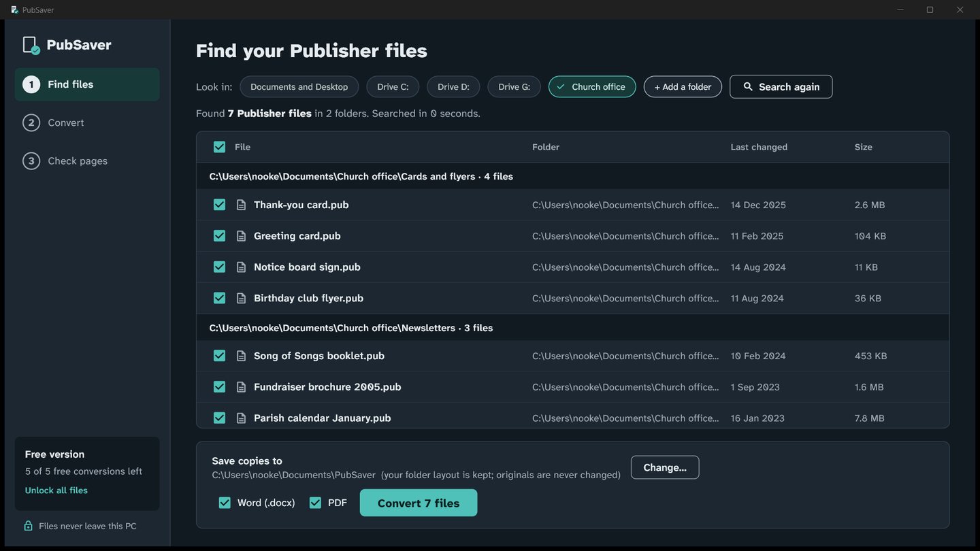Click the Cards and flyers folder group header
Image resolution: width=980 pixels, height=551 pixels.
click(573, 176)
